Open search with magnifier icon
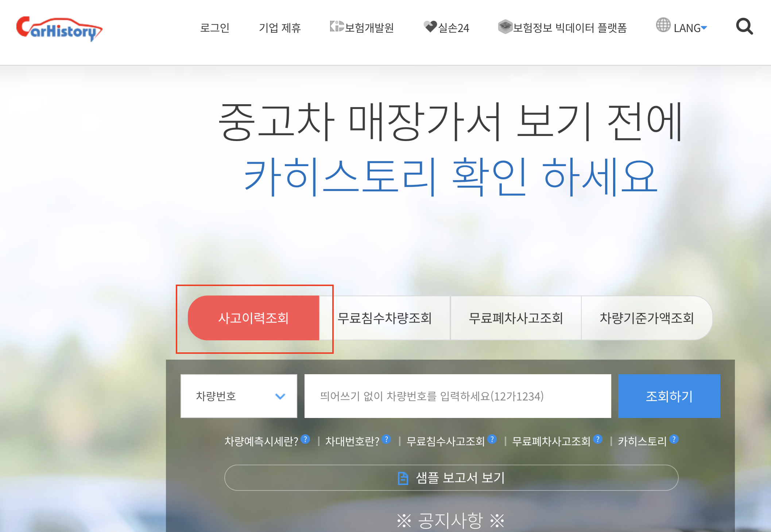Viewport: 771px width, 532px height. pyautogui.click(x=744, y=27)
